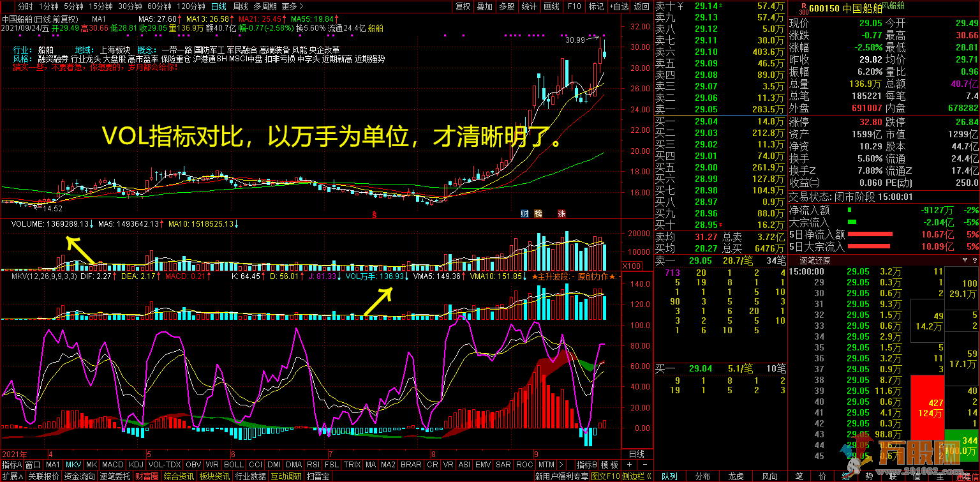Click the 涨 marker on chart
980x482 pixels.
click(561, 213)
